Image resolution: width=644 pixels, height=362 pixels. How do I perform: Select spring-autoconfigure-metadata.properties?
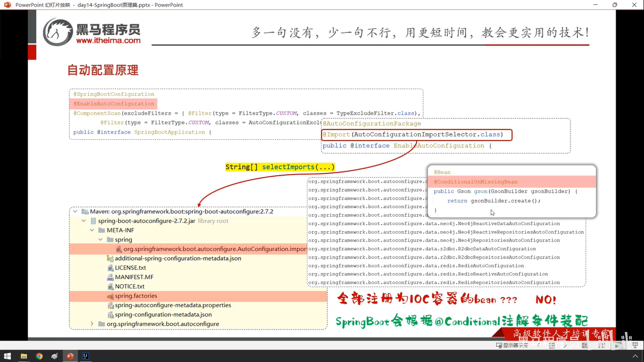click(173, 305)
